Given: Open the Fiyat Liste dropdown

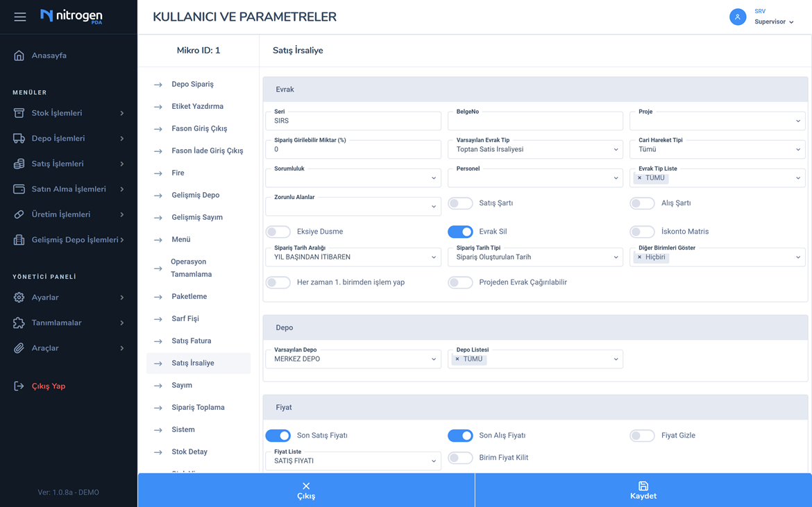Looking at the screenshot, I should (353, 461).
